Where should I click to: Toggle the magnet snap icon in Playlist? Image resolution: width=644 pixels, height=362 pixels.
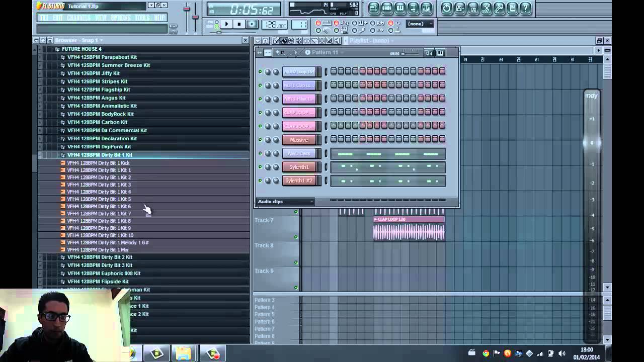pos(266,41)
